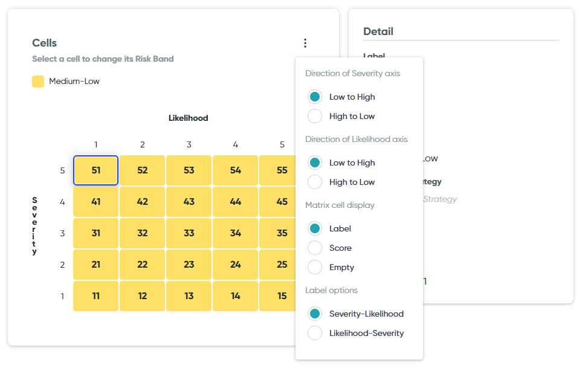
Task: Select matrix cell 44
Action: pyautogui.click(x=235, y=202)
